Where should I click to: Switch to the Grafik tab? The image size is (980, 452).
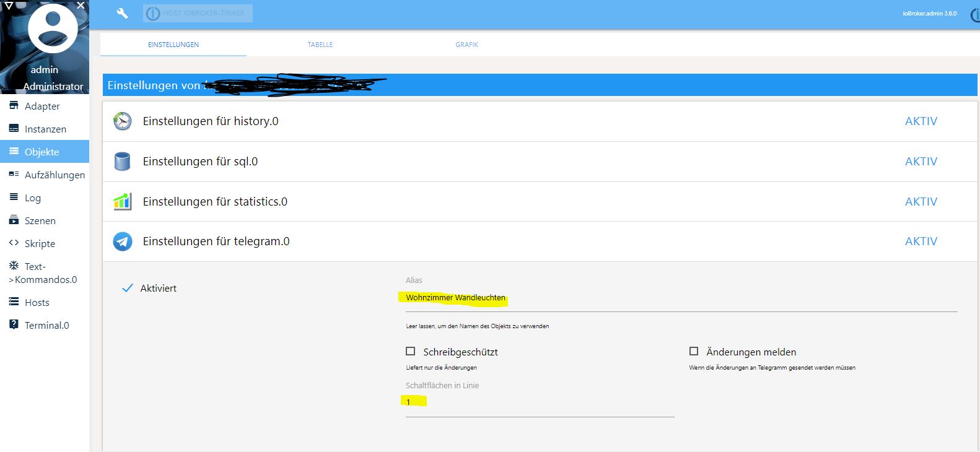tap(467, 45)
